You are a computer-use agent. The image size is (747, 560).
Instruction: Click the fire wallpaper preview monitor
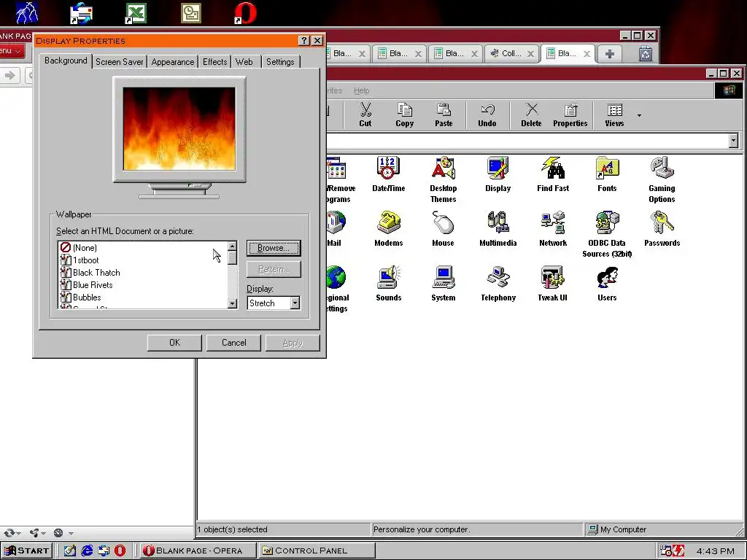coord(179,128)
